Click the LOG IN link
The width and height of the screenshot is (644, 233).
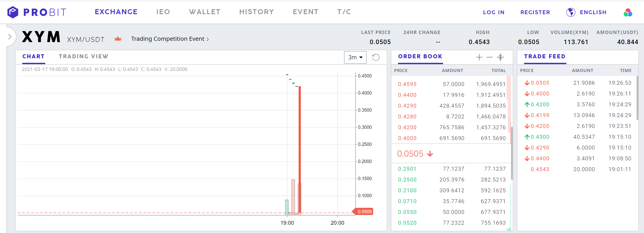click(493, 12)
